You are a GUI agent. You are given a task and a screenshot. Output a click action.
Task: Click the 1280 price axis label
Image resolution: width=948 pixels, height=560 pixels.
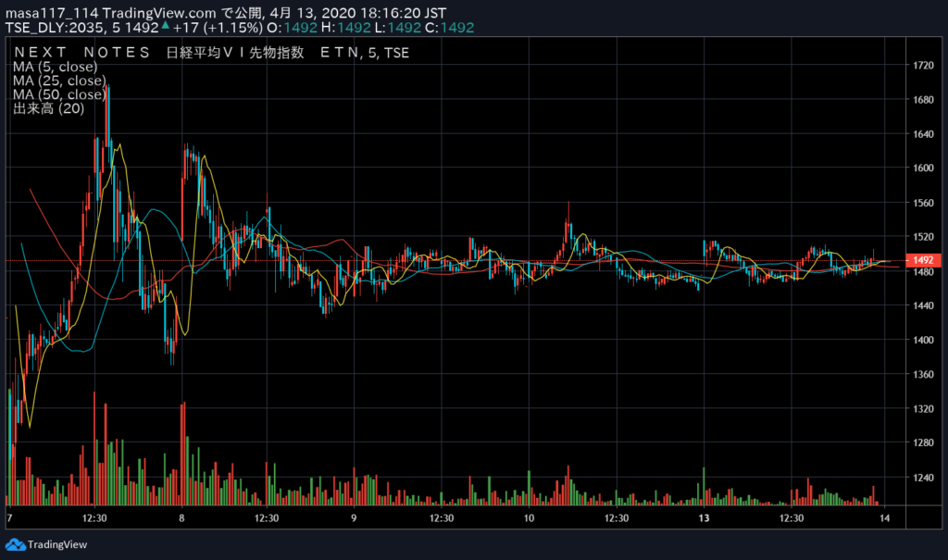click(x=923, y=442)
